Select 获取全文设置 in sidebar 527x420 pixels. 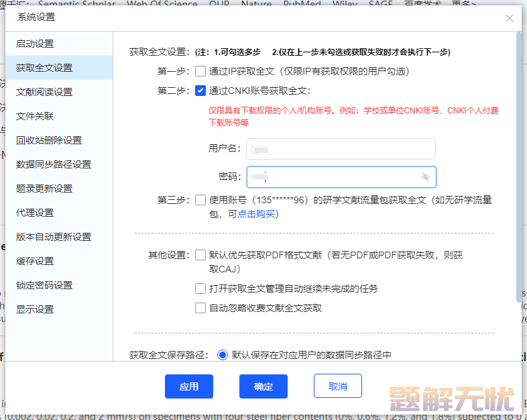coord(59,68)
